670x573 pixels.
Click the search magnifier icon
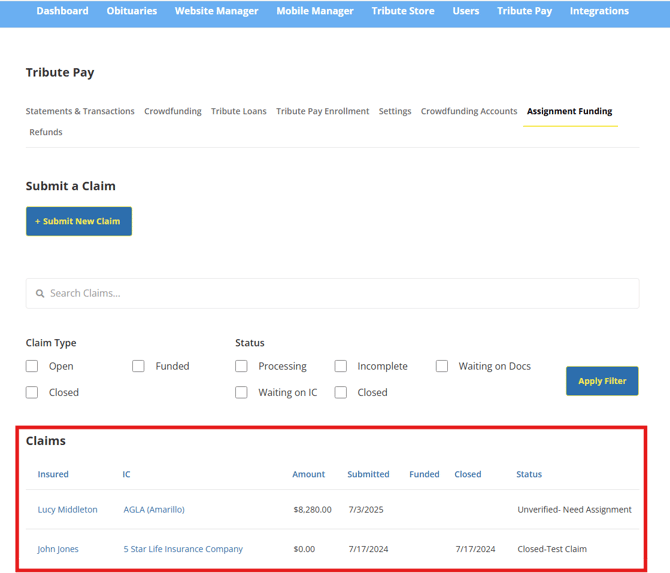point(40,294)
